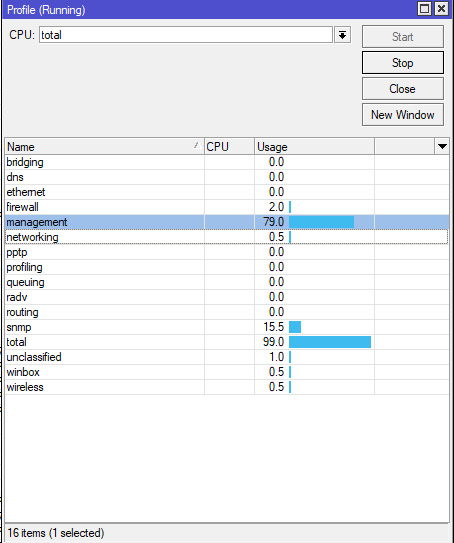Select the dns row
This screenshot has width=454, height=543.
(x=227, y=177)
